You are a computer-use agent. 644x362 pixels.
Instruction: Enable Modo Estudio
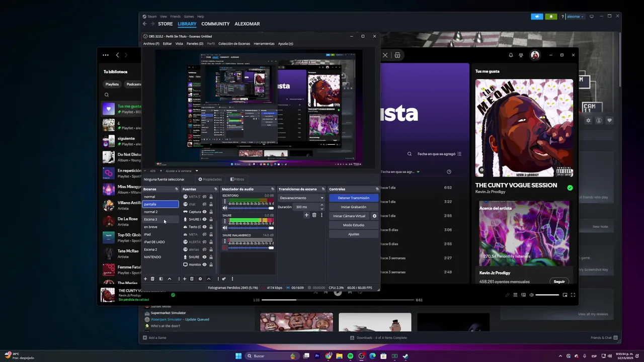click(x=353, y=225)
